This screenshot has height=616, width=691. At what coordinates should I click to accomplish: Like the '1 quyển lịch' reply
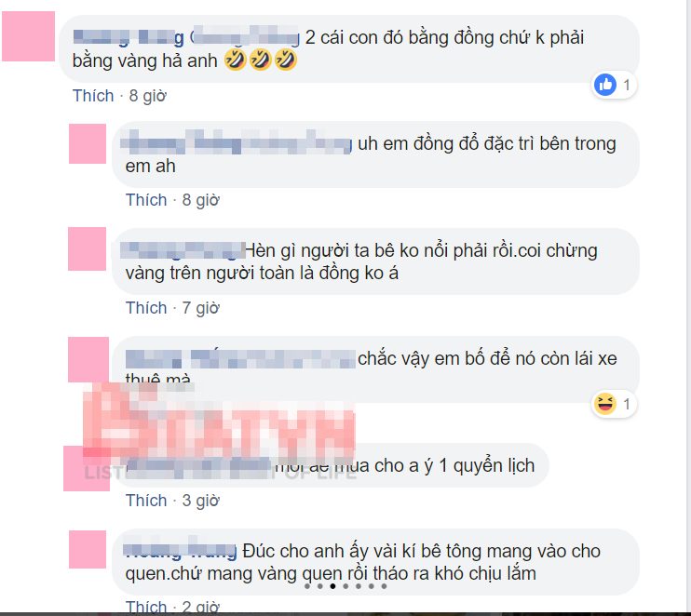pos(146,501)
